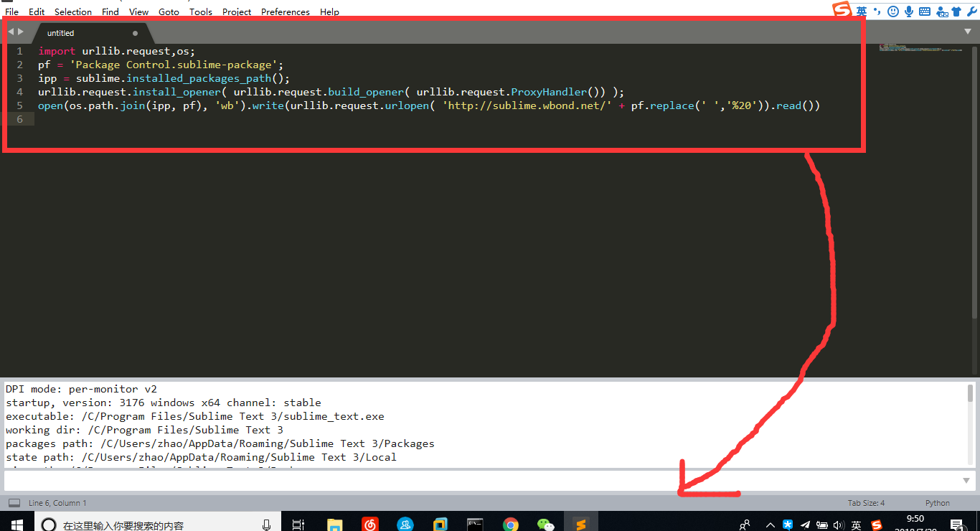Screen dimensions: 980x531
Task: Open the Python syntax selector
Action: click(x=938, y=503)
